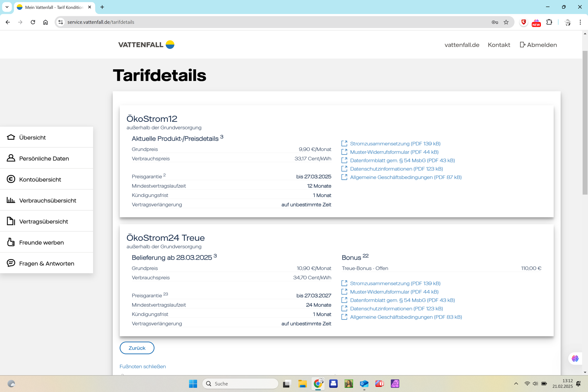Click the Vattenfall logo

(x=146, y=45)
